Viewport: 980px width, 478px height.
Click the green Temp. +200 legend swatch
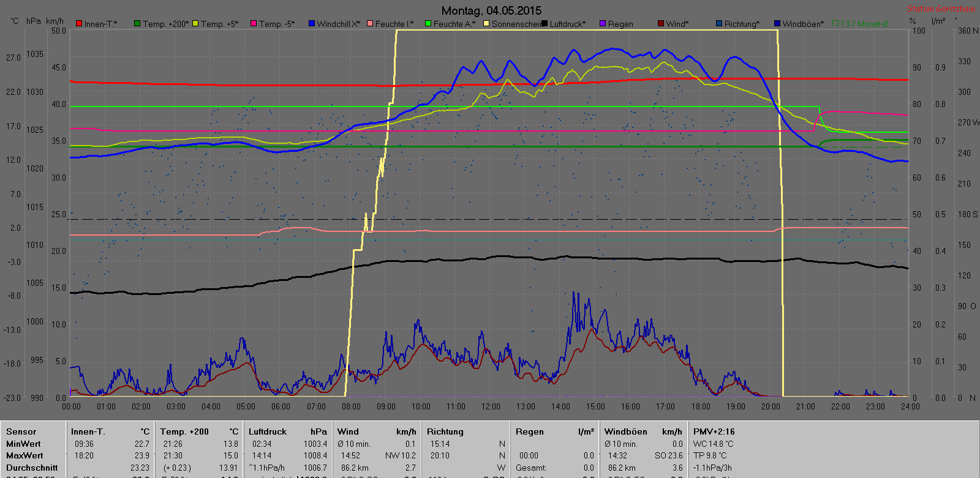[137, 24]
